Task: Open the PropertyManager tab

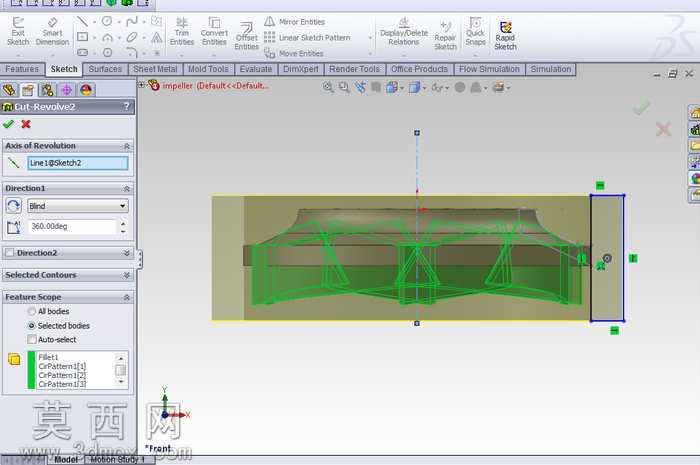Action: [x=28, y=90]
